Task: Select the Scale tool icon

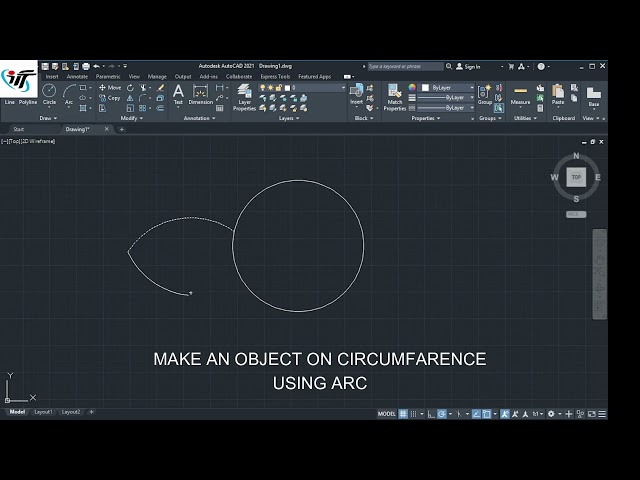Action: (x=130, y=108)
